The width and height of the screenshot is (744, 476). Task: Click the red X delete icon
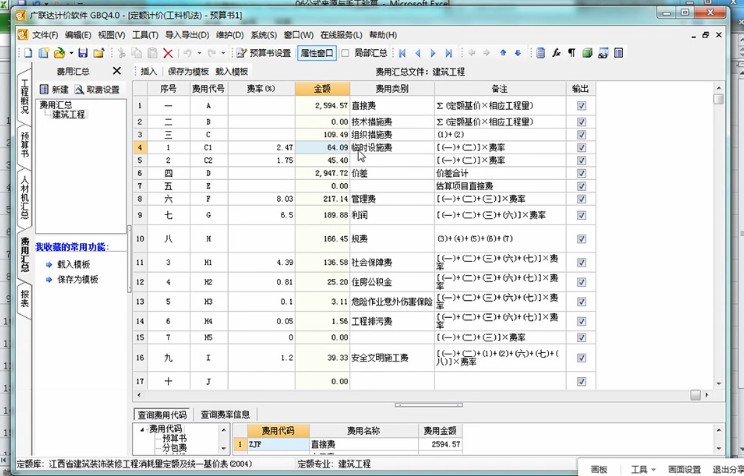click(167, 53)
